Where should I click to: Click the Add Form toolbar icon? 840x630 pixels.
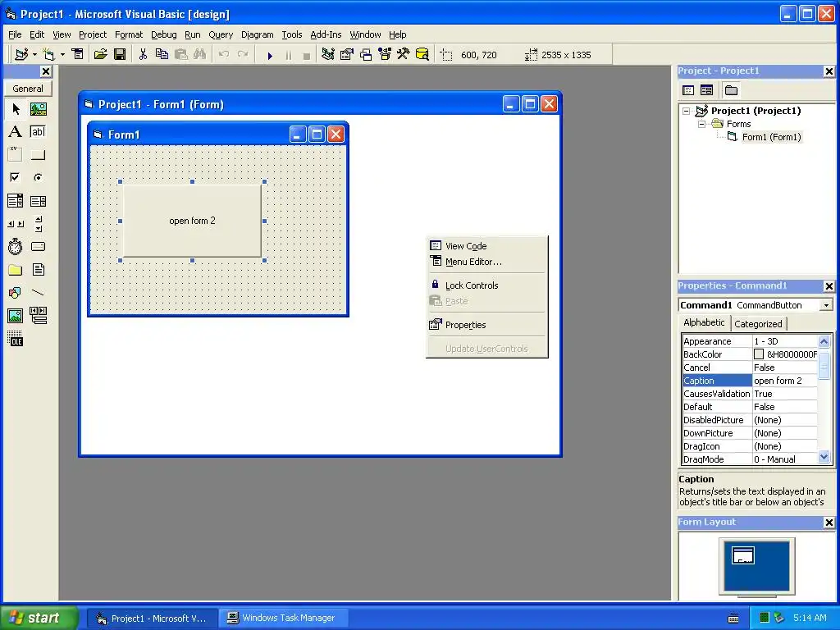click(x=48, y=55)
